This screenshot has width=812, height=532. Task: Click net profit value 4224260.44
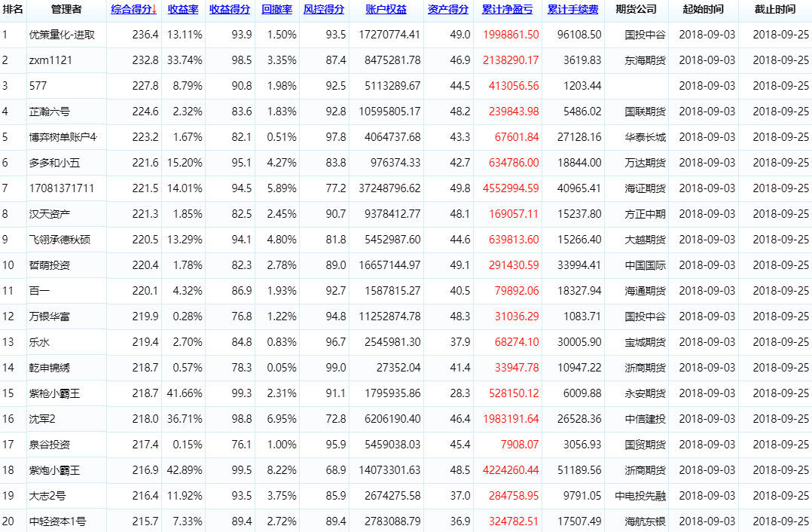511,470
